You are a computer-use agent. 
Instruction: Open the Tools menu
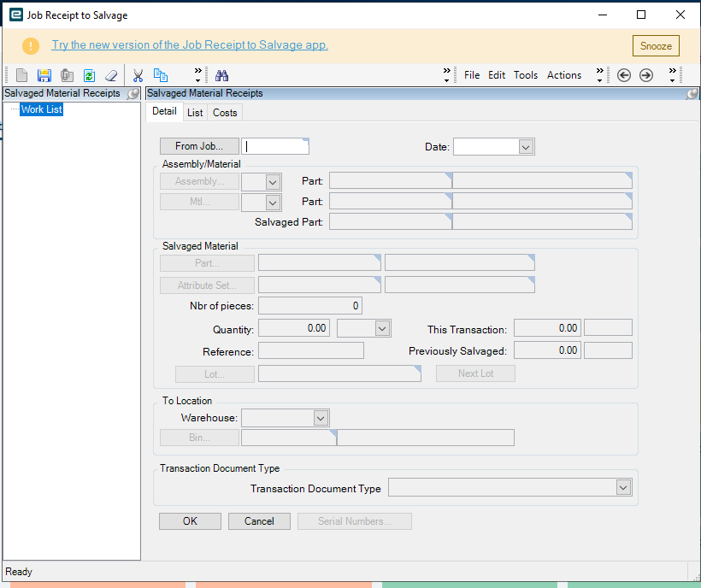pyautogui.click(x=526, y=75)
